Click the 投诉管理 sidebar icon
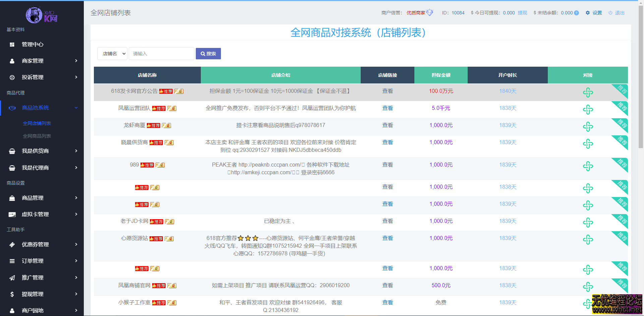This screenshot has height=316, width=644. click(x=12, y=77)
